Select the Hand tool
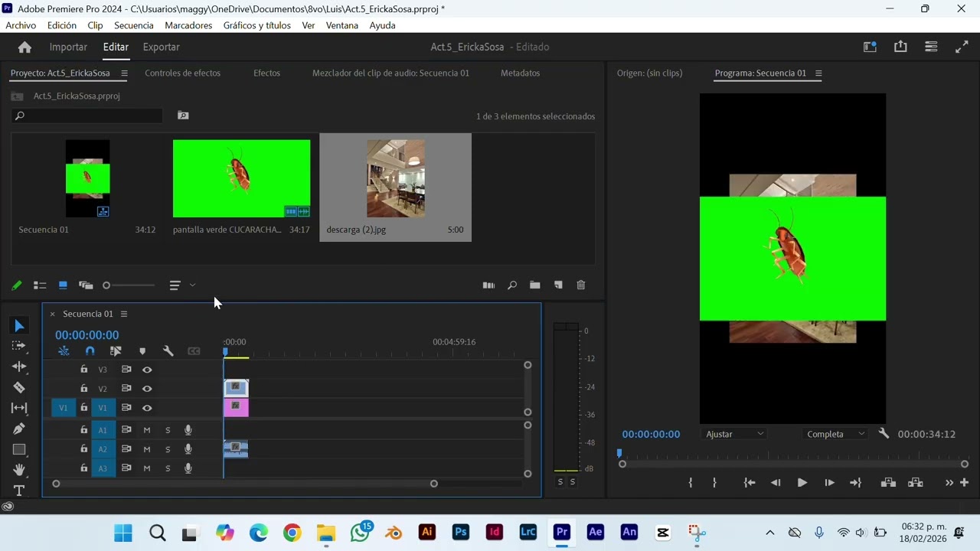The width and height of the screenshot is (980, 551). pos(19,470)
